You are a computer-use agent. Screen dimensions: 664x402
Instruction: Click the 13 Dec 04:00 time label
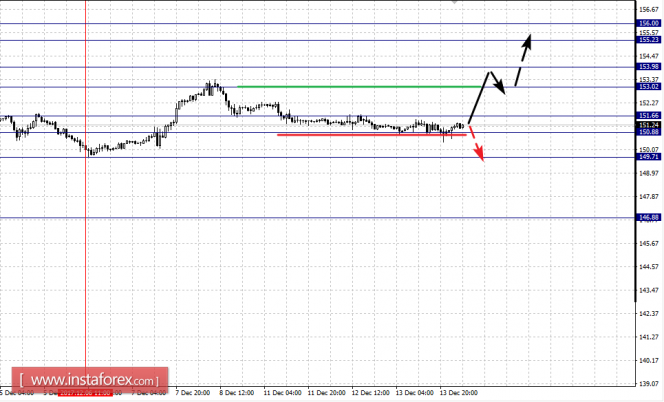click(x=415, y=393)
